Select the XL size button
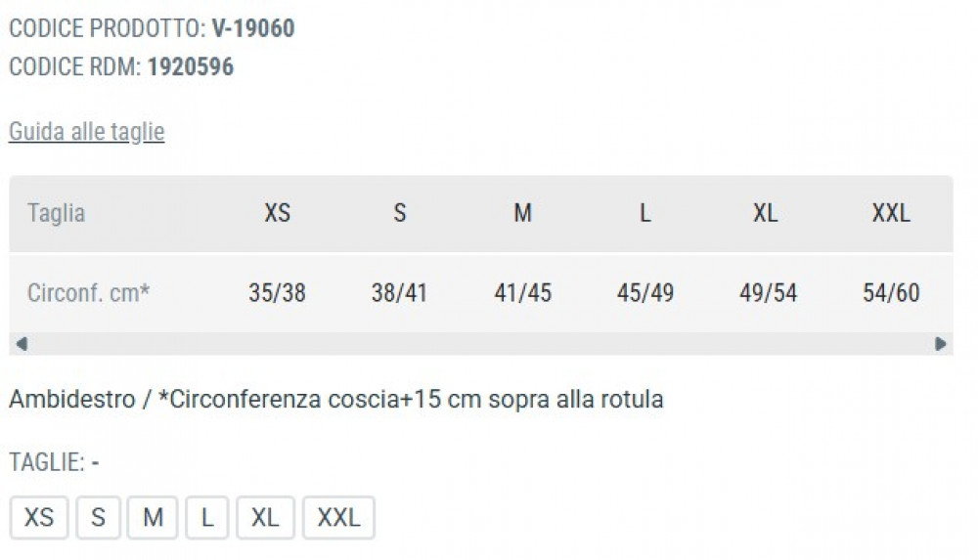Screen dimensions: 978x560 click(265, 517)
